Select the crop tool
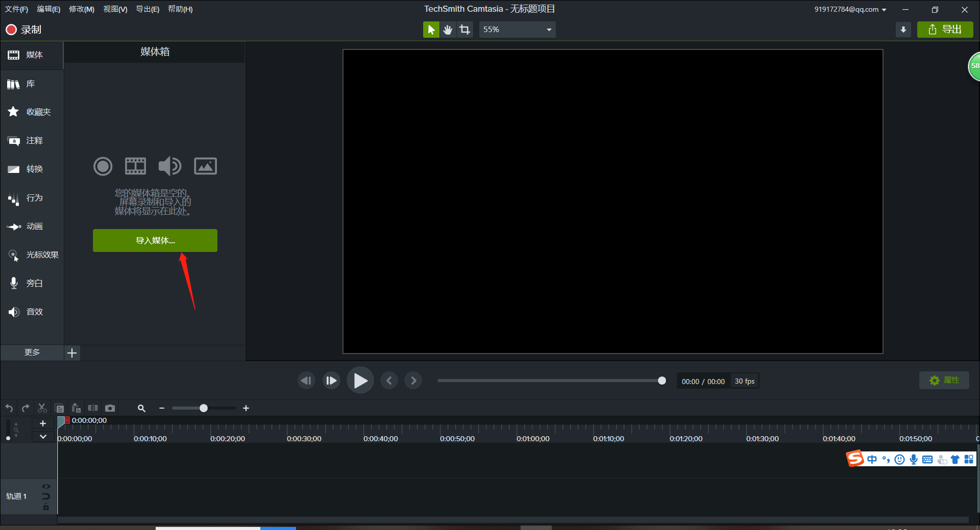This screenshot has height=530, width=980. click(x=464, y=30)
